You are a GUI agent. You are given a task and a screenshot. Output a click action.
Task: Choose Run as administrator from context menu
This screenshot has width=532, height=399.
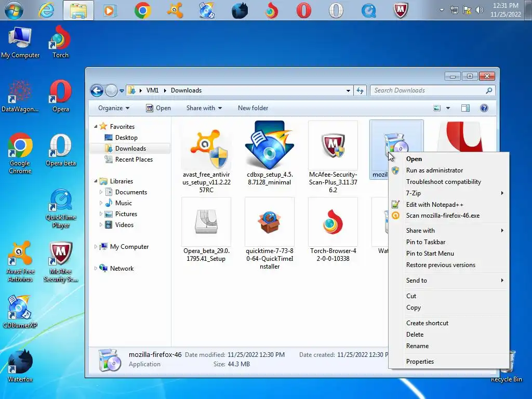pos(448,170)
